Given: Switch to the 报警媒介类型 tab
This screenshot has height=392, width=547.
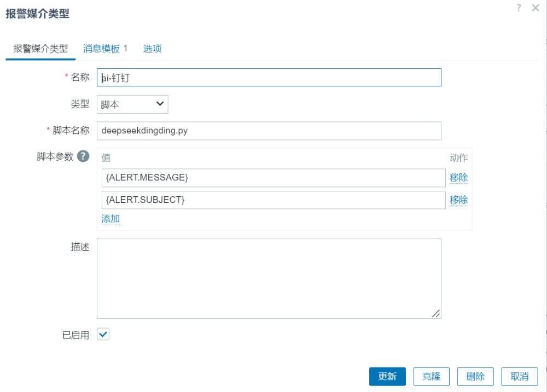Looking at the screenshot, I should [x=40, y=49].
